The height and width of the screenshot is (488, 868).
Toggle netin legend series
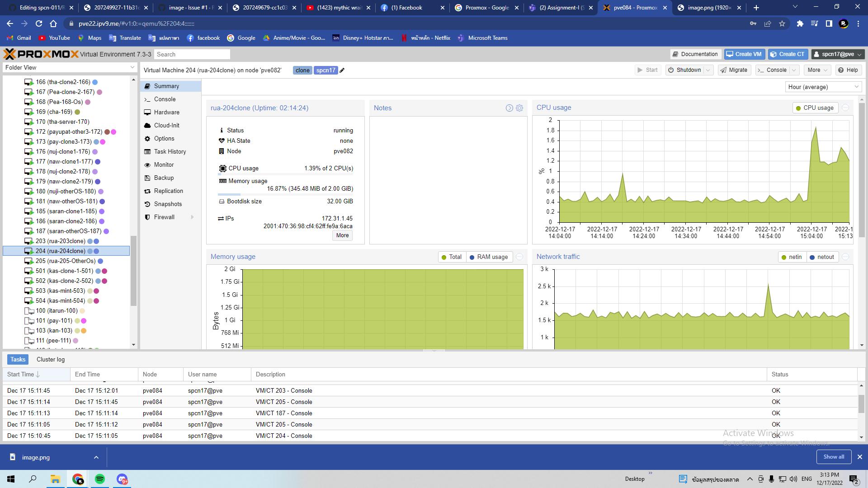792,257
